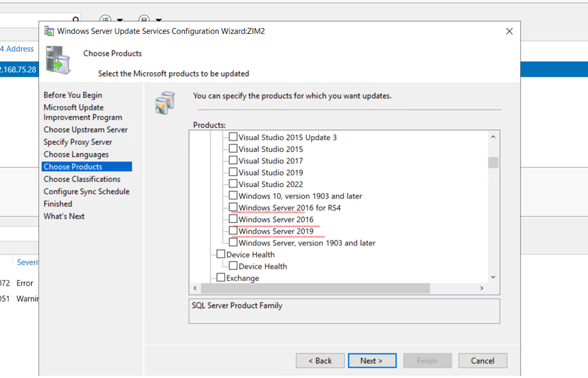Tick Windows Server 2016 for RS4

pyautogui.click(x=233, y=207)
